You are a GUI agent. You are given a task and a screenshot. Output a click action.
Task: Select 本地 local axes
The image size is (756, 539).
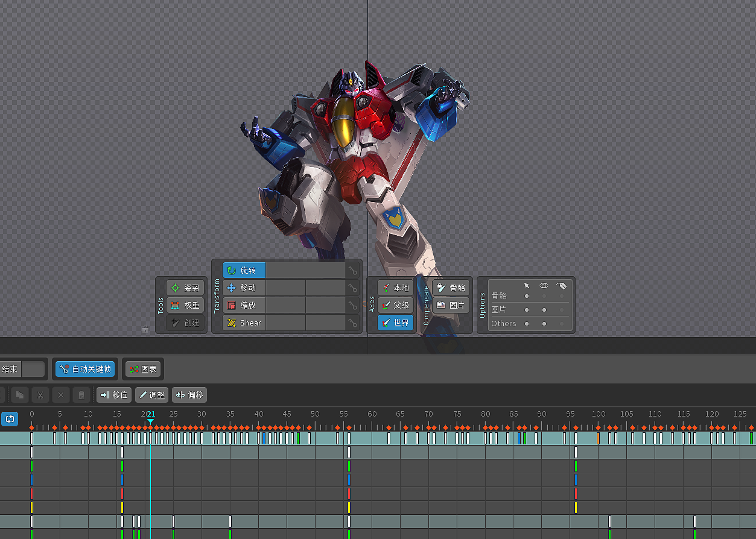tap(395, 288)
